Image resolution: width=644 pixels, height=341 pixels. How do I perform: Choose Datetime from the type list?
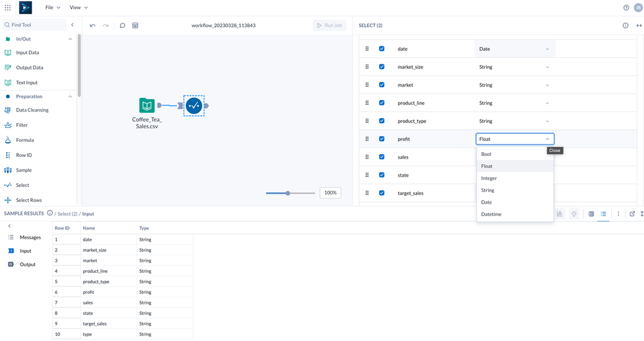coord(515,214)
